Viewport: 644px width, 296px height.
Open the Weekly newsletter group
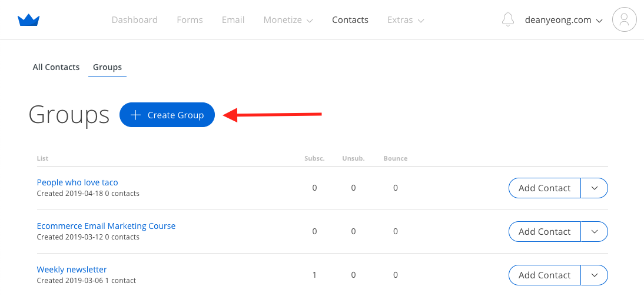tap(72, 270)
